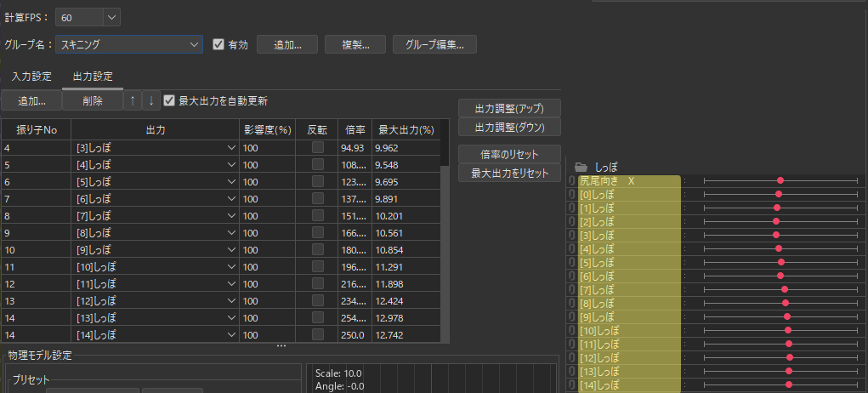Click 倍率 cell with value 94.93
The image size is (868, 393).
tap(355, 148)
